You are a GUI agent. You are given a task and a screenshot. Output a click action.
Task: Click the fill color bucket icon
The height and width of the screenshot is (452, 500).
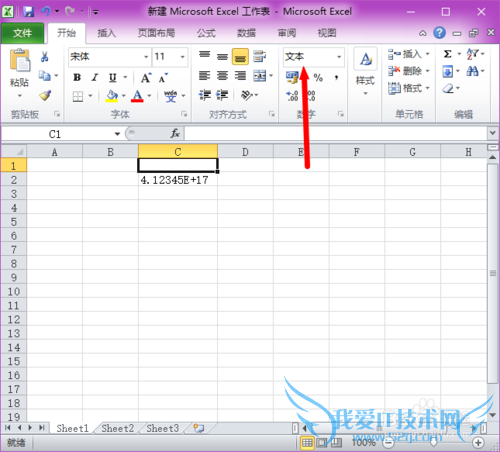point(112,96)
